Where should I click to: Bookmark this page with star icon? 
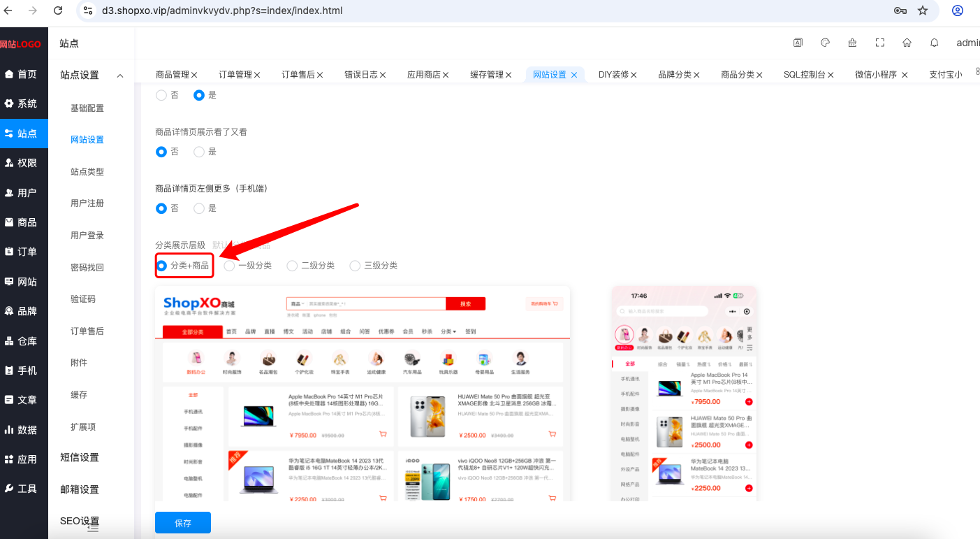point(923,10)
